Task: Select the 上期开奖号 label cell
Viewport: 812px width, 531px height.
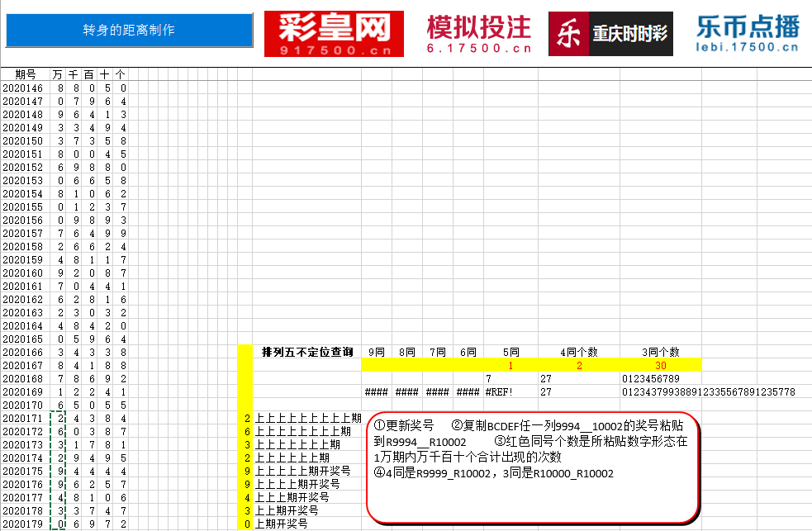Action: pos(306,524)
